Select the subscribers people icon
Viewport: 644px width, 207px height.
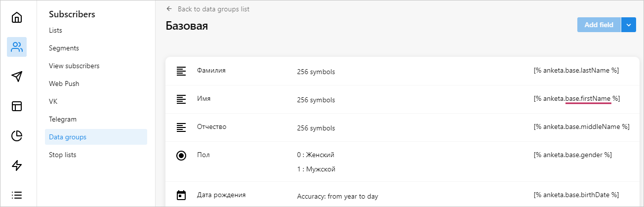click(x=17, y=47)
